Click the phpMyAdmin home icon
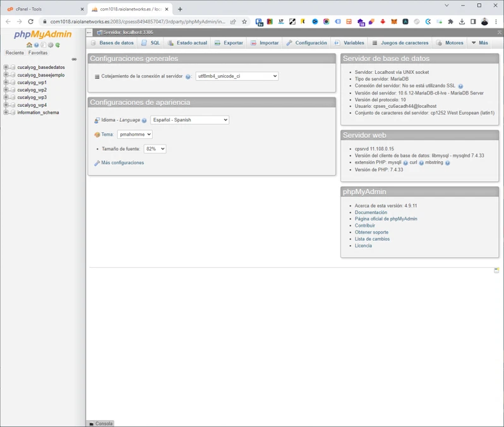Viewport: 504px width, 427px height. pos(29,45)
